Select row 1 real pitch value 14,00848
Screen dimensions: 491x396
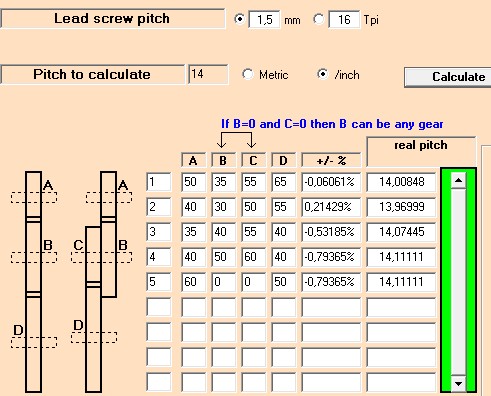pos(401,182)
